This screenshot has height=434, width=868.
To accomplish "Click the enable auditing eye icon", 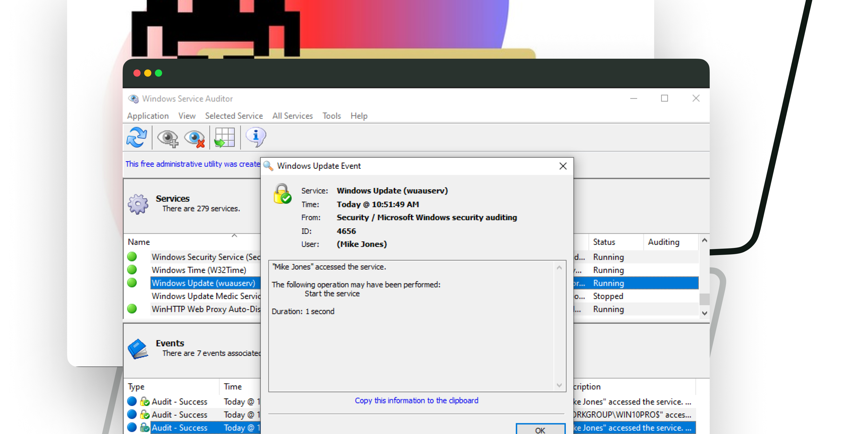I will 167,138.
